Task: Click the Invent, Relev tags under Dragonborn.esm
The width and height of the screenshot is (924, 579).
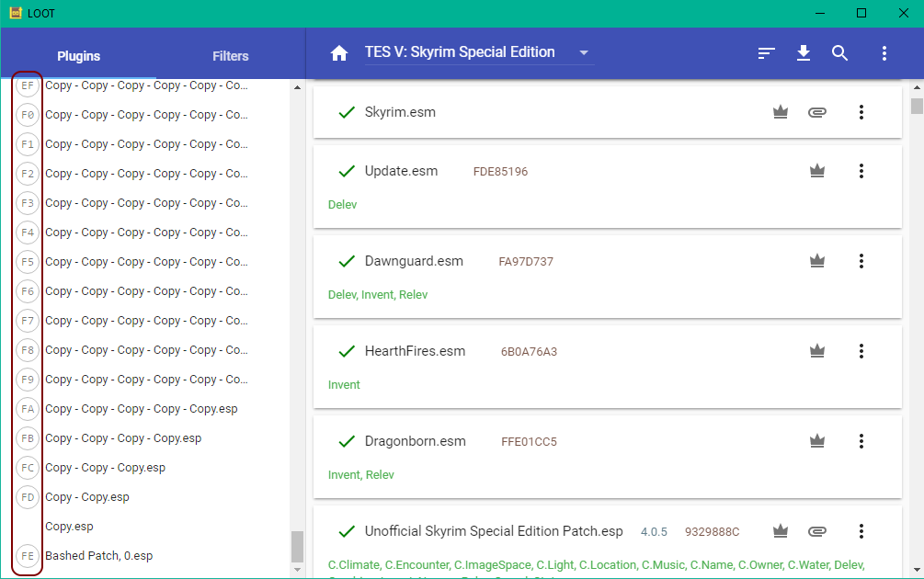Action: [360, 475]
